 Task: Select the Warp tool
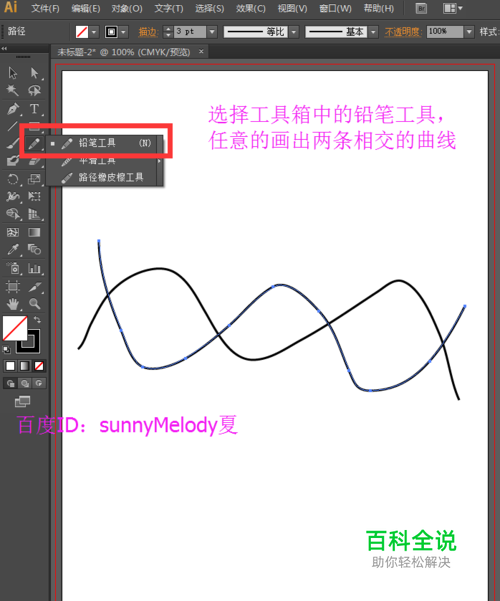(13, 197)
